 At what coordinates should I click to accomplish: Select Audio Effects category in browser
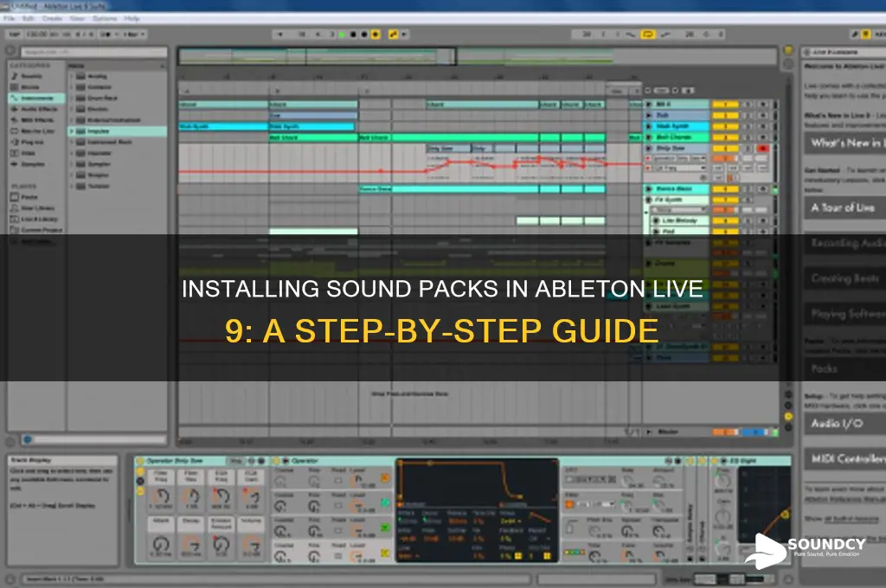(38, 108)
